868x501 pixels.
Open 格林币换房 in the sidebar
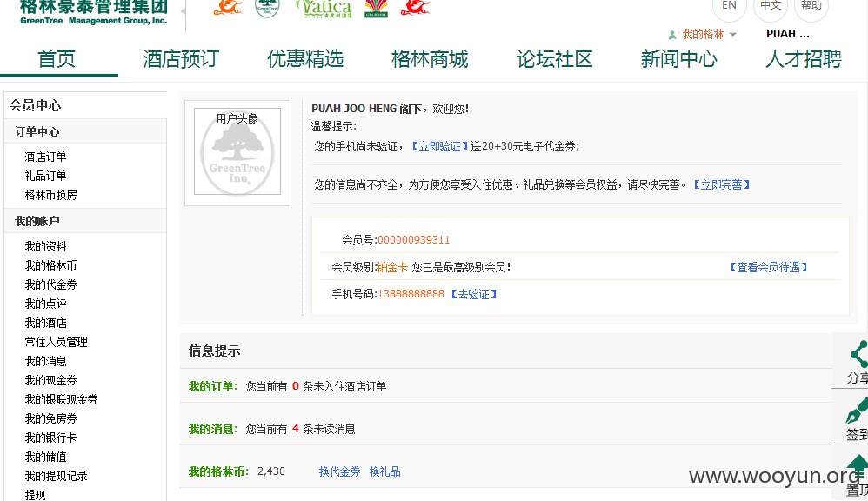(x=51, y=195)
